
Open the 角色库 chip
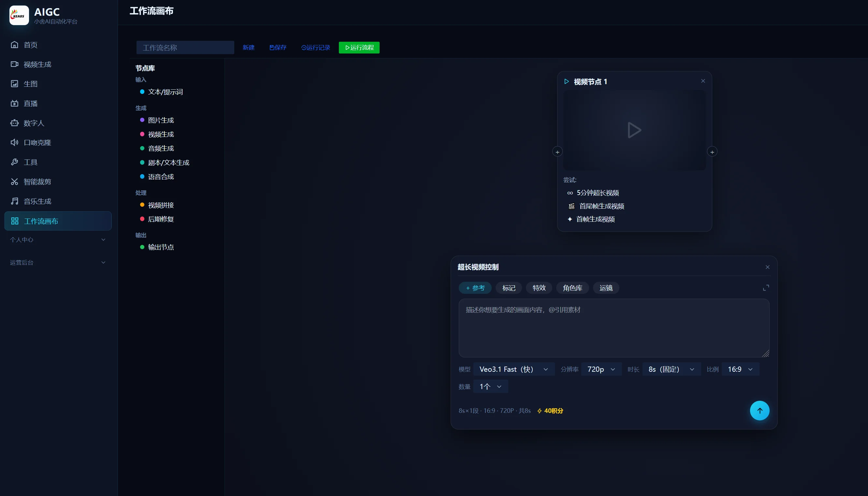point(572,288)
